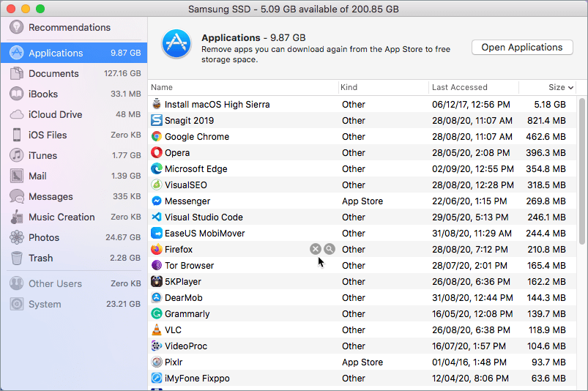The height and width of the screenshot is (391, 588).
Task: Select Applications category in sidebar
Action: click(x=74, y=53)
